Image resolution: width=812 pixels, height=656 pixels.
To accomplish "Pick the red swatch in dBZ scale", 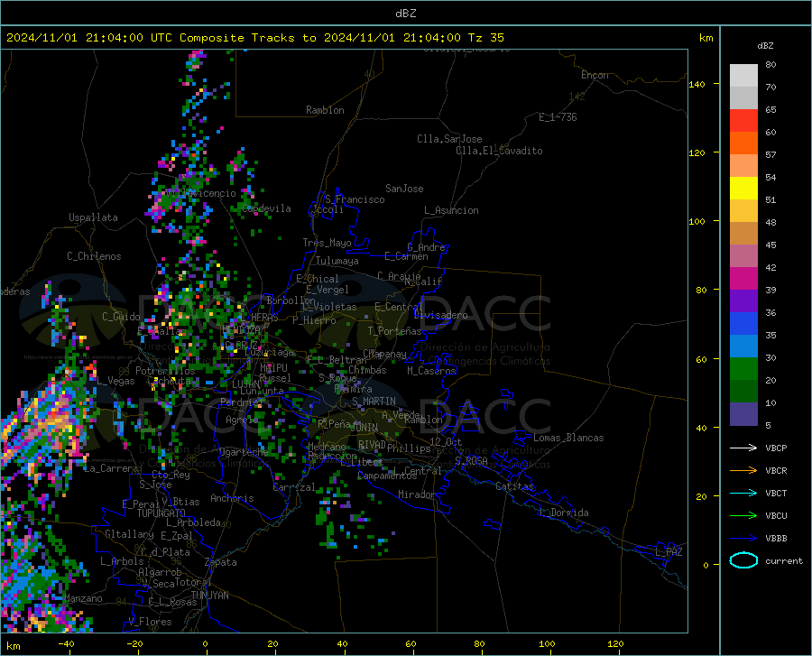I will [x=743, y=121].
